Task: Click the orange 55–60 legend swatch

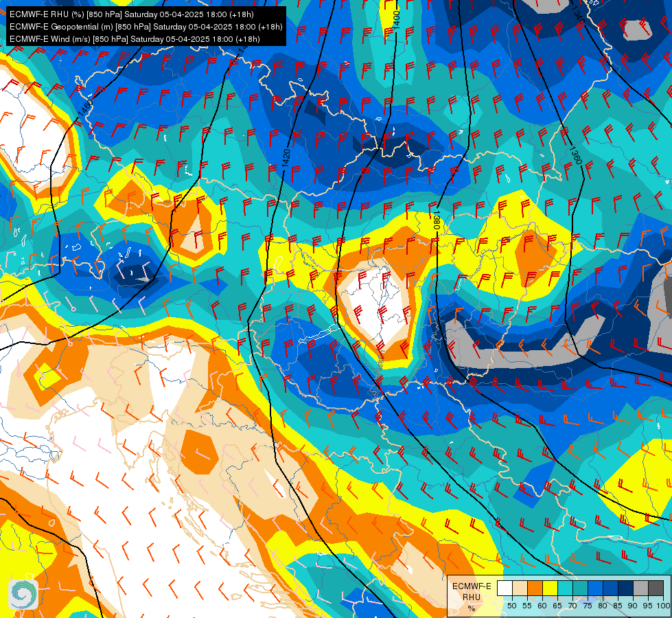Action: [x=535, y=588]
